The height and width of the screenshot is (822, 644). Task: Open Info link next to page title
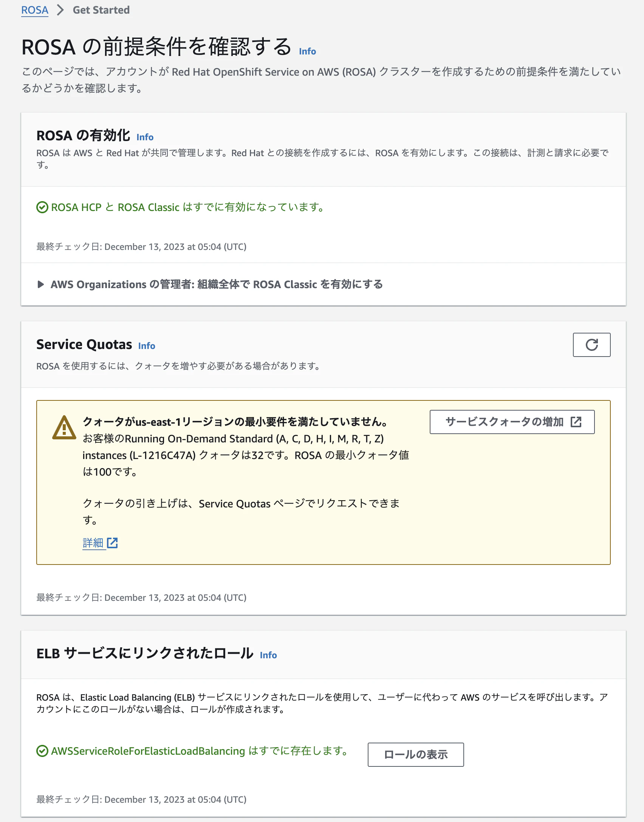pyautogui.click(x=307, y=51)
